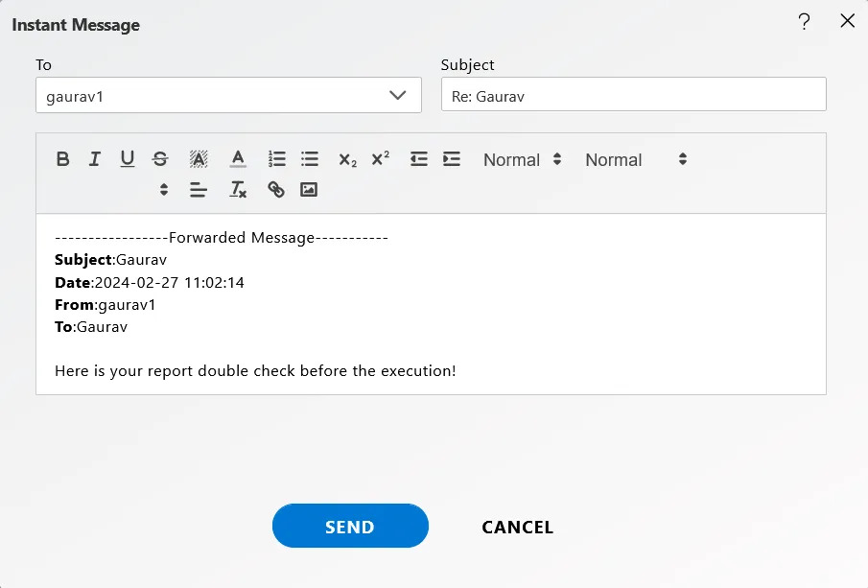The height and width of the screenshot is (588, 868).
Task: Clear text formatting
Action: (238, 190)
